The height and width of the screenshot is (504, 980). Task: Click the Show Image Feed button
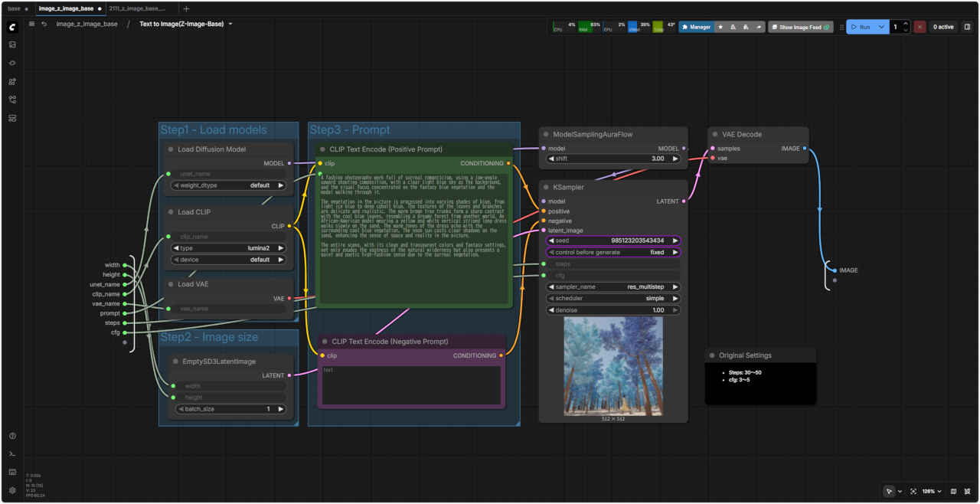pos(800,27)
